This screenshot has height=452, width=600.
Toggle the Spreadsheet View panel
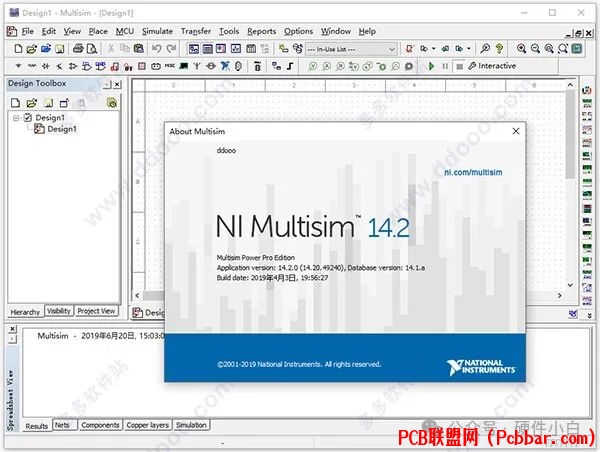(x=208, y=49)
